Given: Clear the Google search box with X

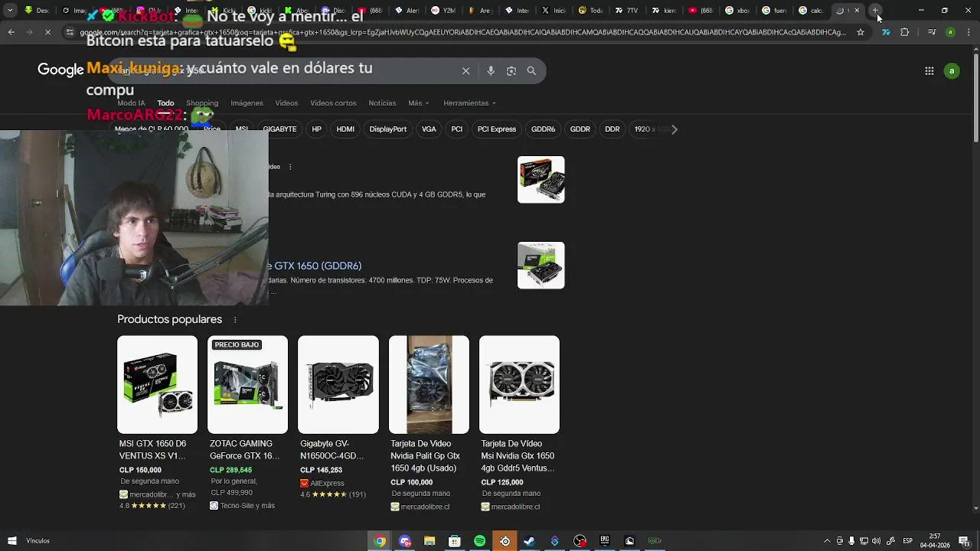Looking at the screenshot, I should pos(465,70).
